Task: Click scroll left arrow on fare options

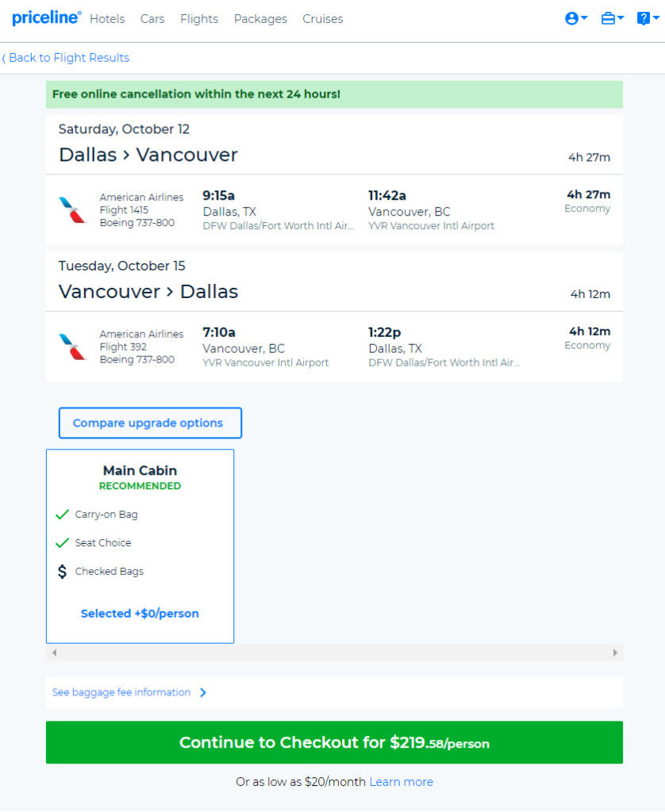Action: coord(55,653)
